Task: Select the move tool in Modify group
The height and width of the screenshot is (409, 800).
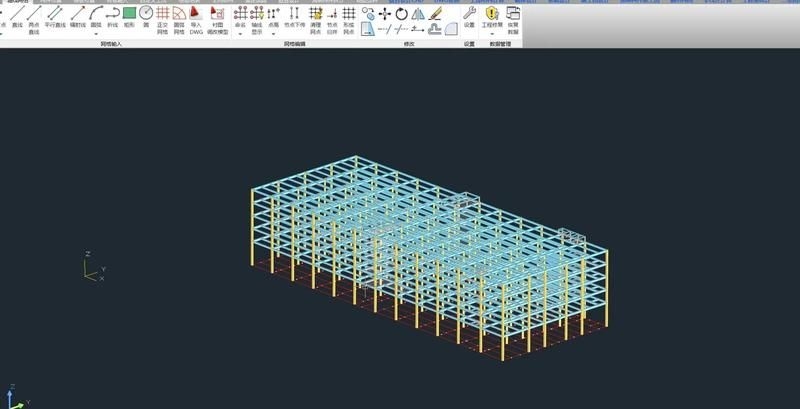Action: 384,13
